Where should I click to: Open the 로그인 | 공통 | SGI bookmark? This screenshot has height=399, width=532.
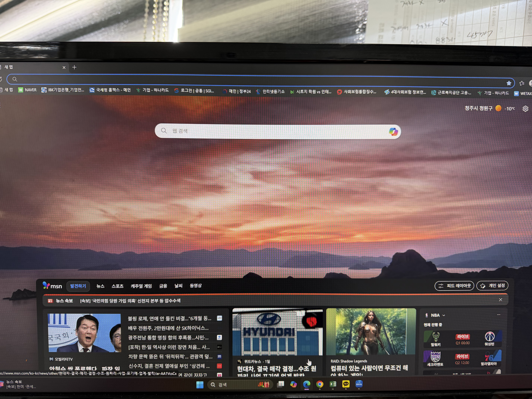(x=194, y=91)
